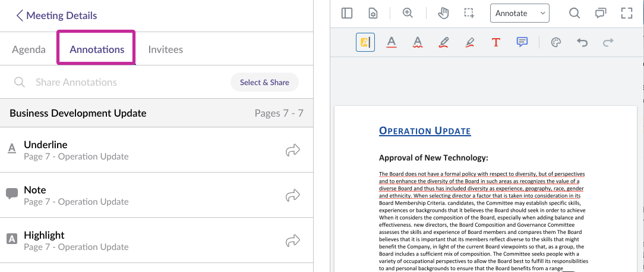The width and height of the screenshot is (644, 272).
Task: Select the blue Note comment tool
Action: coord(522,42)
